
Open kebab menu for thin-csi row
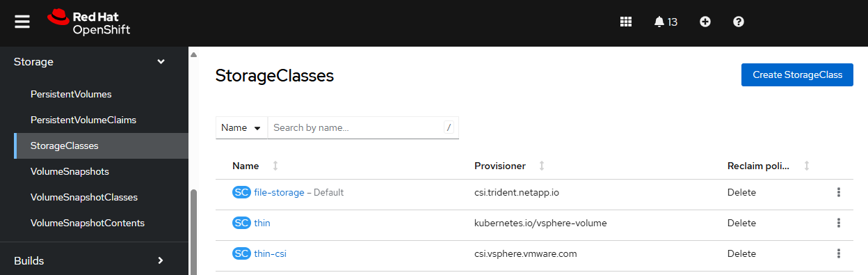tap(839, 253)
